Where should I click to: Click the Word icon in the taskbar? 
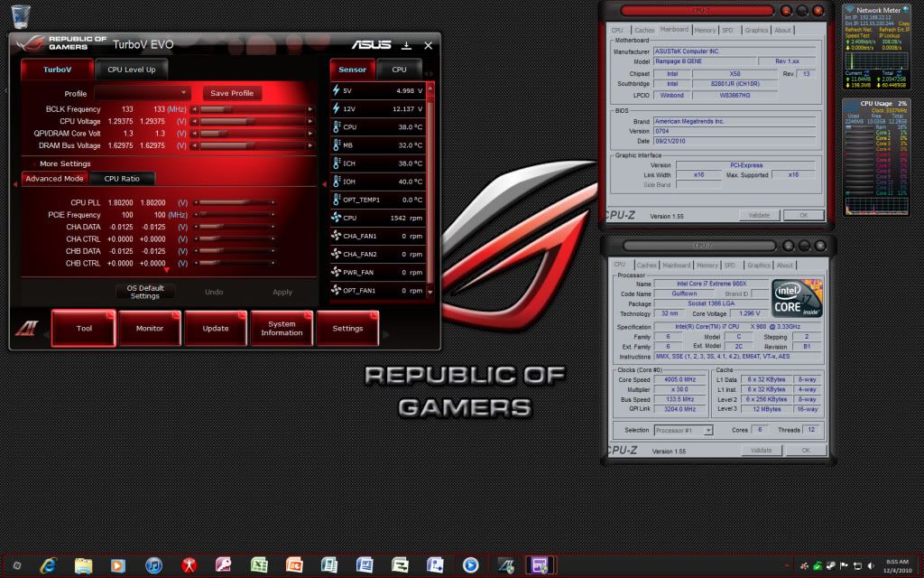[365, 565]
